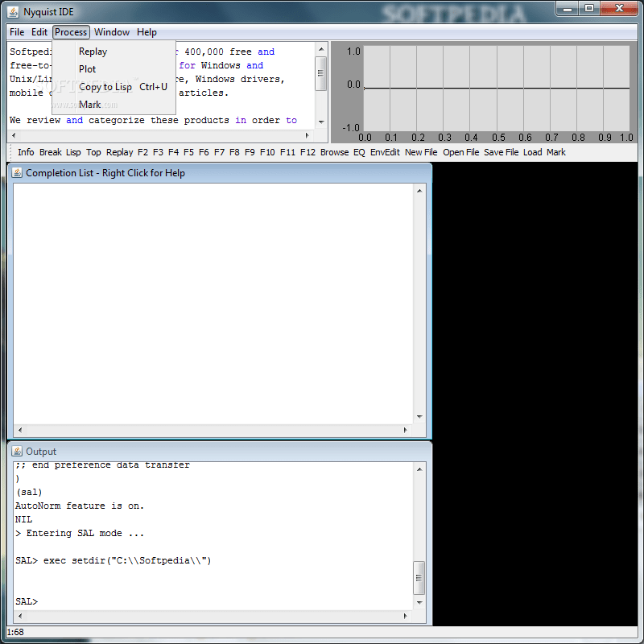Click the SAL> prompt line in Output
644x644 pixels.
(27, 601)
